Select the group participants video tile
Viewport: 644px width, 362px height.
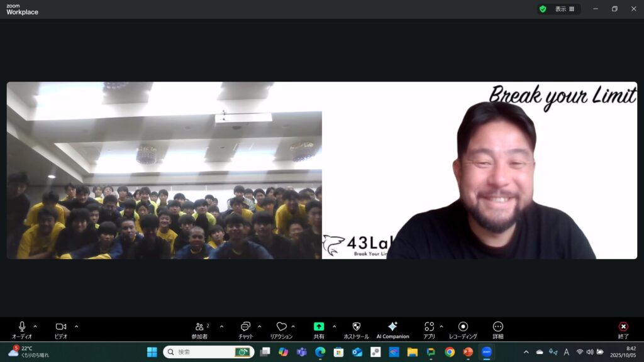164,170
